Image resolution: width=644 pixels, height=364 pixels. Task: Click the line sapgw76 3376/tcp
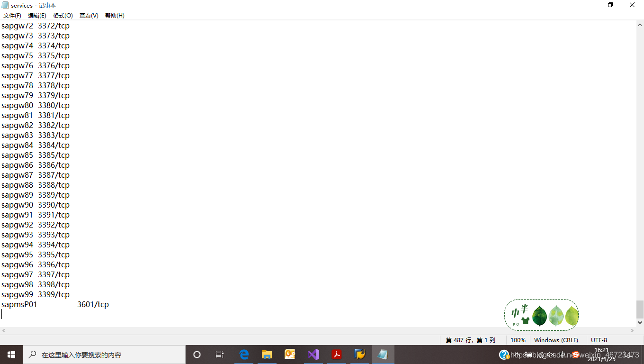click(36, 65)
